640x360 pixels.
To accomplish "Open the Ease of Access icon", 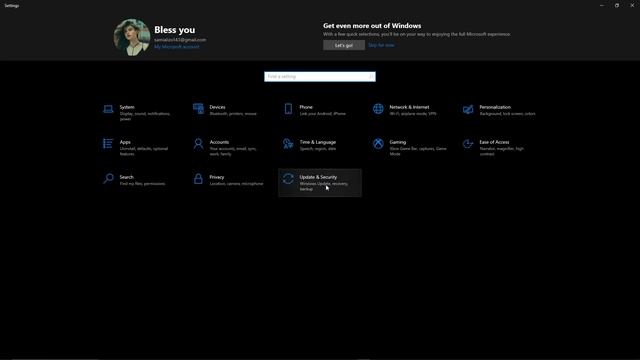I will [468, 144].
